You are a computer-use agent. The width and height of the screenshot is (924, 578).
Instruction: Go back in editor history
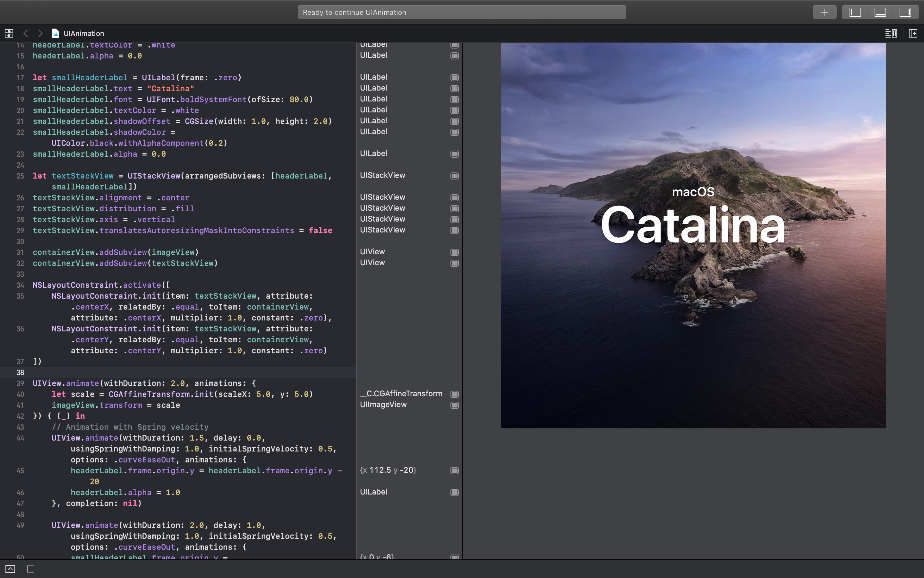click(x=26, y=33)
